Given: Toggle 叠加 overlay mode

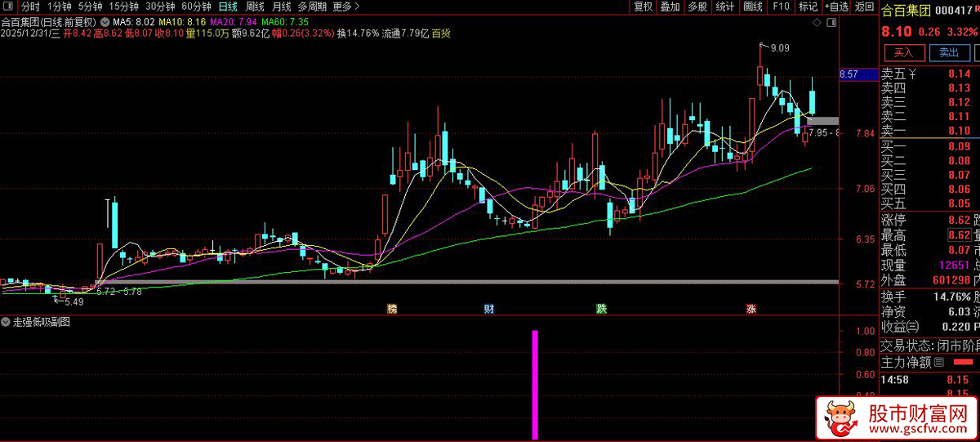Looking at the screenshot, I should click(x=670, y=7).
